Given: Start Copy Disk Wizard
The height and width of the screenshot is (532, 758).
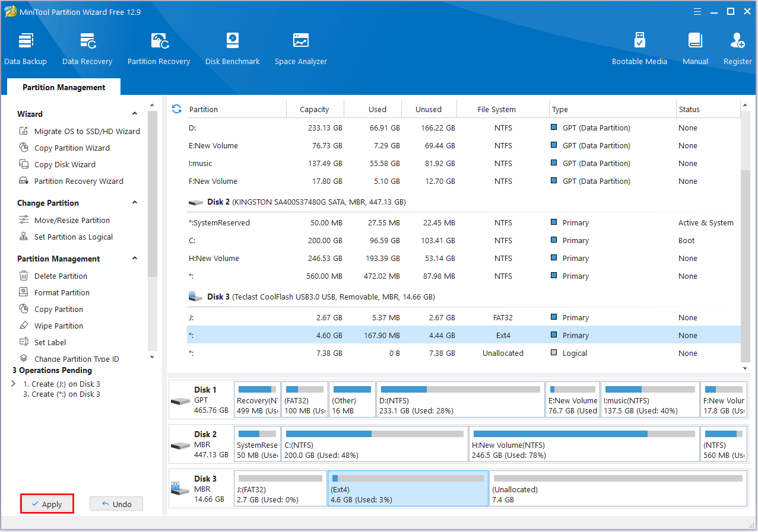Looking at the screenshot, I should tap(58, 164).
